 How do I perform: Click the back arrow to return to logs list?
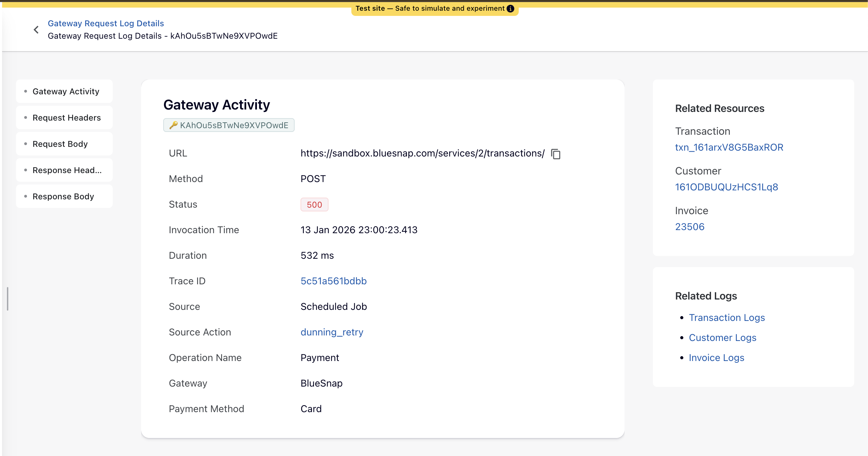point(36,29)
